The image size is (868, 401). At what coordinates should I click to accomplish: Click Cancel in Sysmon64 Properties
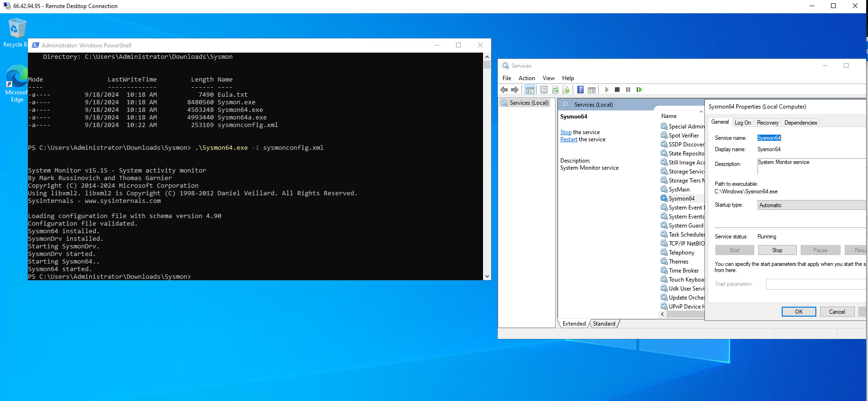pyautogui.click(x=837, y=312)
